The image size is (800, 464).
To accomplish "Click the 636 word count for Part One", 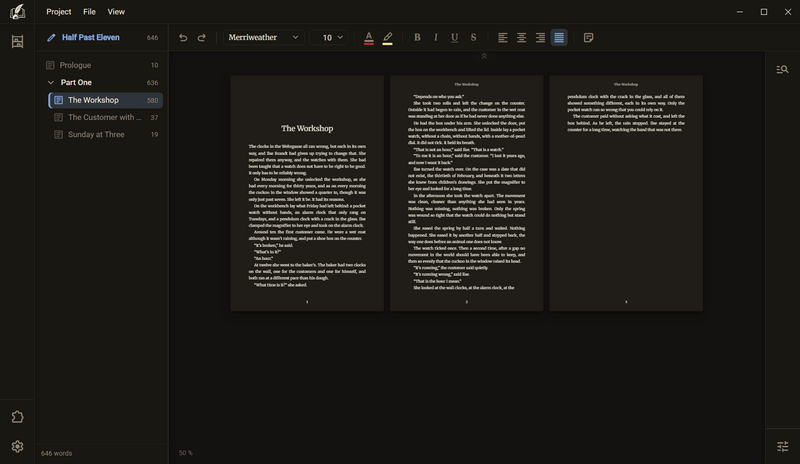I will 152,83.
